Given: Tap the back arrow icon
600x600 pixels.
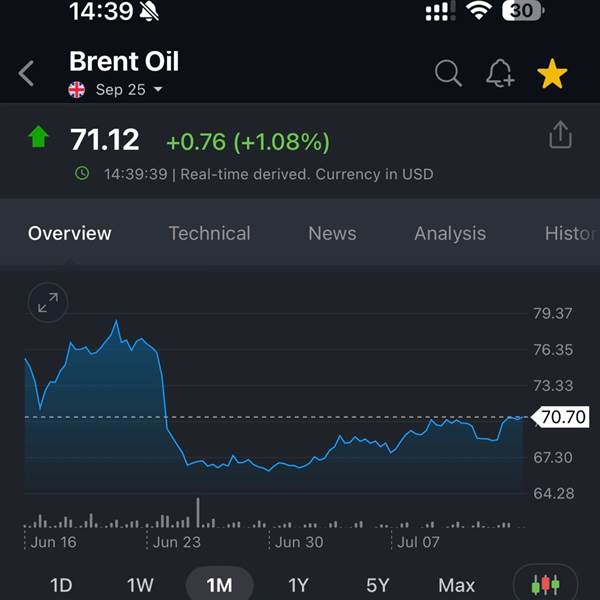Looking at the screenshot, I should [x=26, y=73].
